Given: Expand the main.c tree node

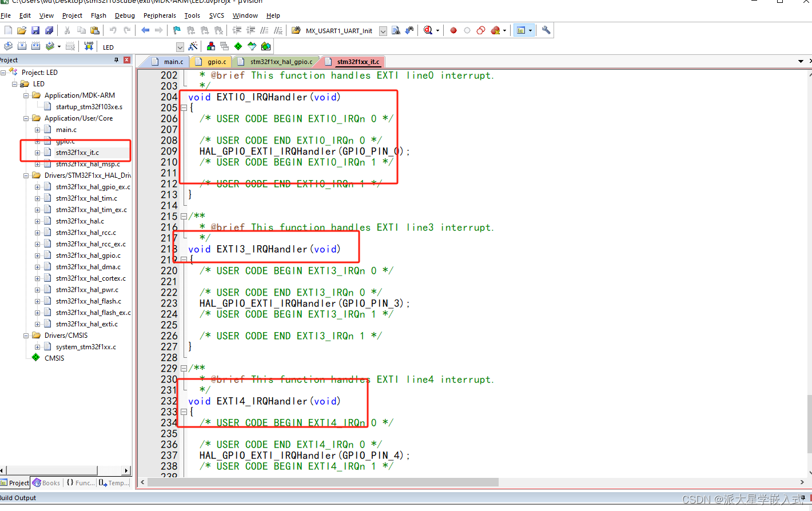Looking at the screenshot, I should click(x=37, y=130).
